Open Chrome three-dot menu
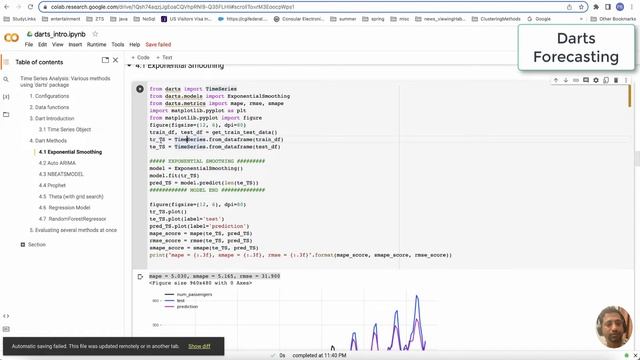Screen dimensions: 640x360 (632, 7)
